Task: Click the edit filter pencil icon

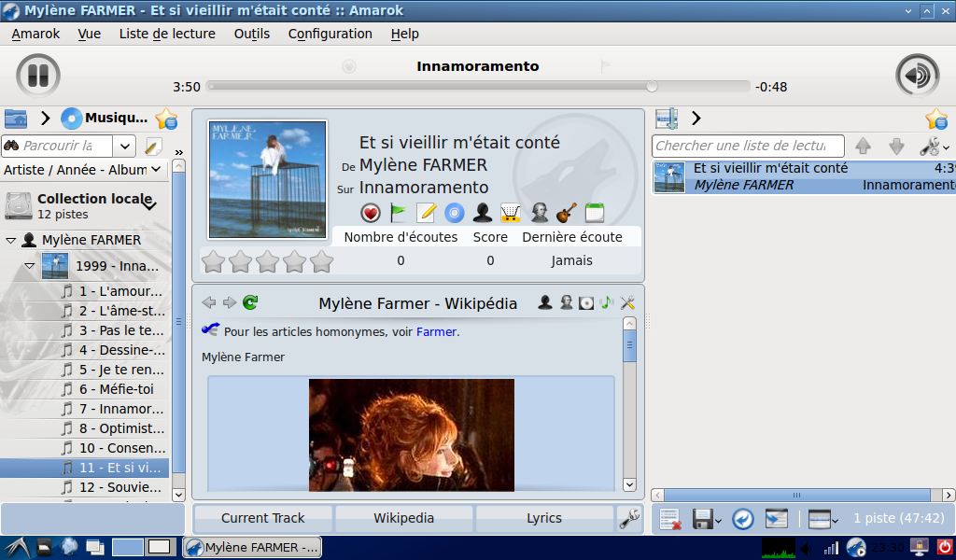Action: [x=153, y=147]
